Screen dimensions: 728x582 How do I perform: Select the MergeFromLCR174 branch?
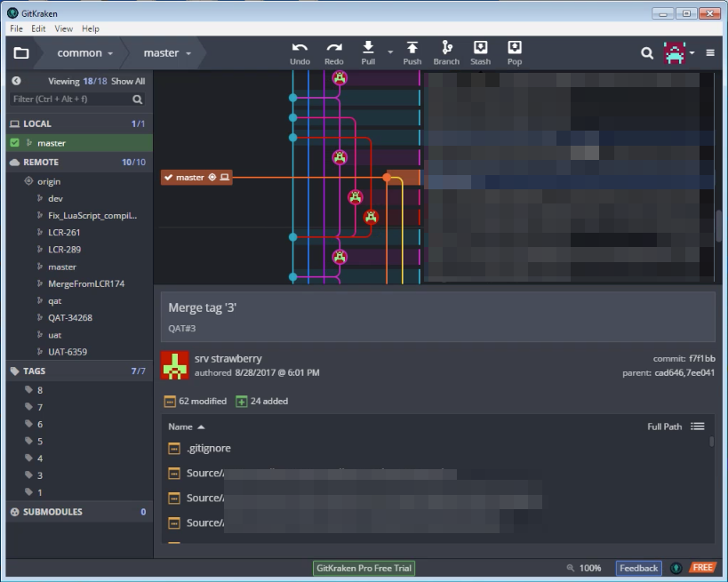pyautogui.click(x=86, y=283)
